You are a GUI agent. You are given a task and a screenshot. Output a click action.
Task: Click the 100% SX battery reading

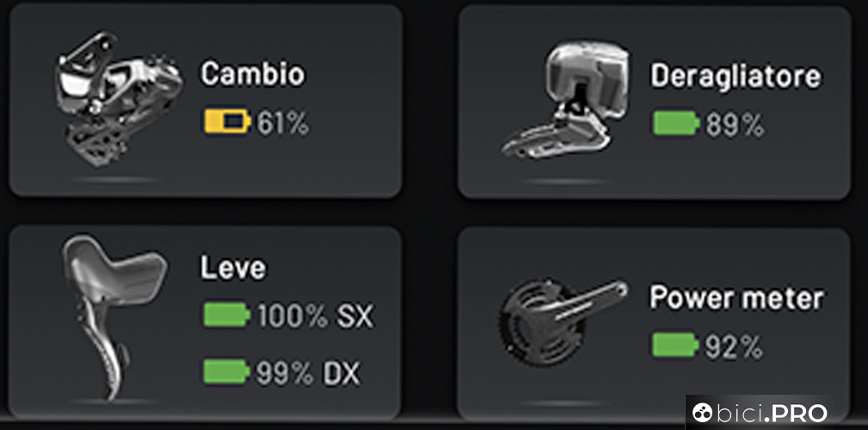tap(315, 316)
